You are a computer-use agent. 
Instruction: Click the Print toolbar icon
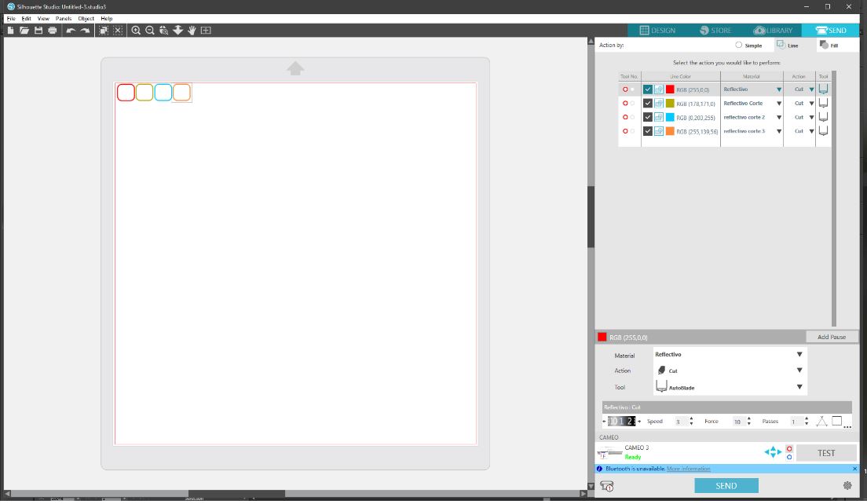click(x=53, y=31)
